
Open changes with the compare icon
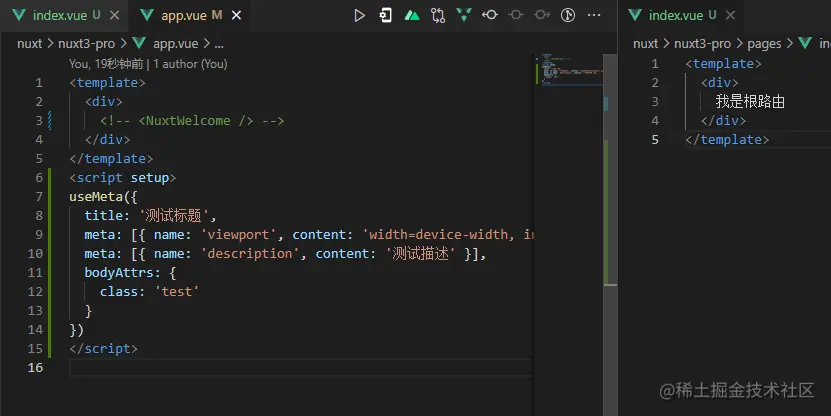[438, 15]
